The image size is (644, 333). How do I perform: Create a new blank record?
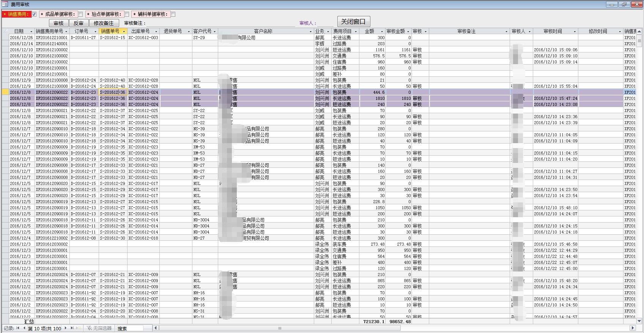point(79,328)
